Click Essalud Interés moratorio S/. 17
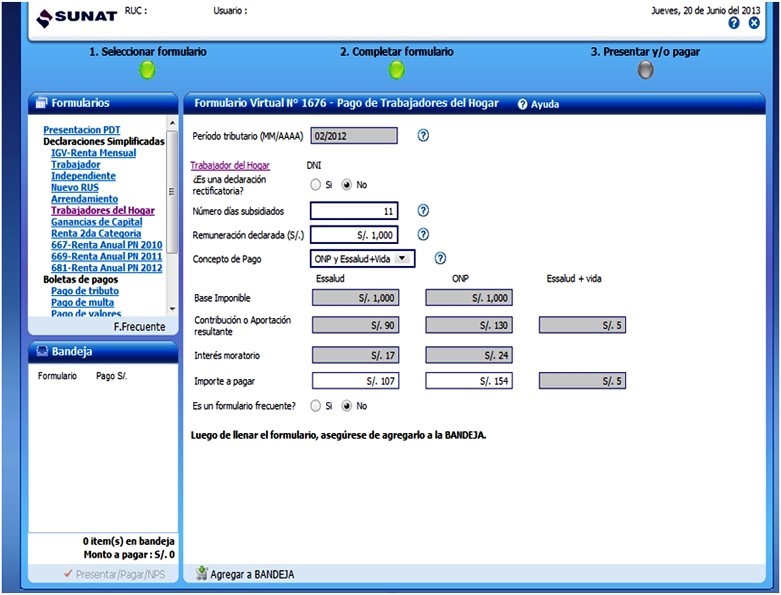 356,355
